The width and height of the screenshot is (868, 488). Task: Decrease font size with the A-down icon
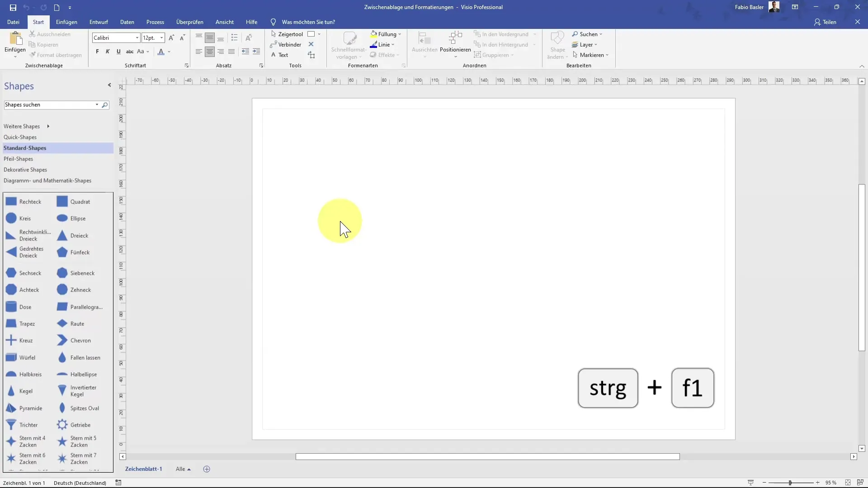tap(183, 38)
